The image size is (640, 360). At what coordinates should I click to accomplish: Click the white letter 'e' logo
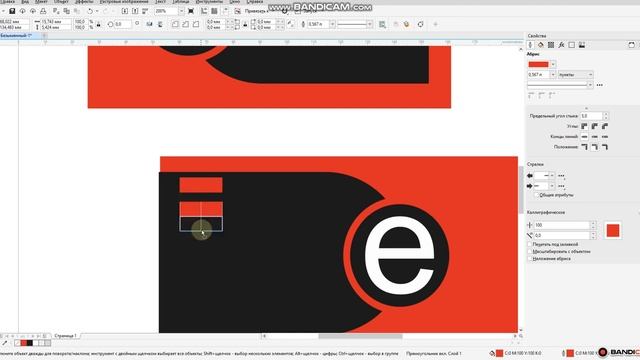point(399,256)
